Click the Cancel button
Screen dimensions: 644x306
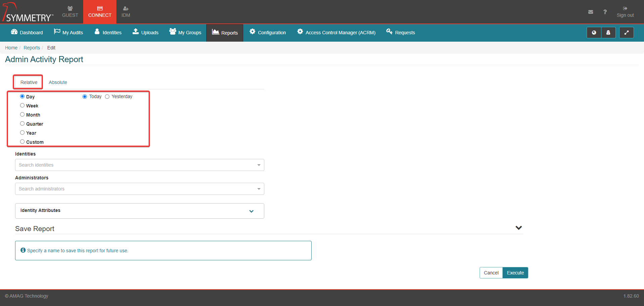pos(491,273)
